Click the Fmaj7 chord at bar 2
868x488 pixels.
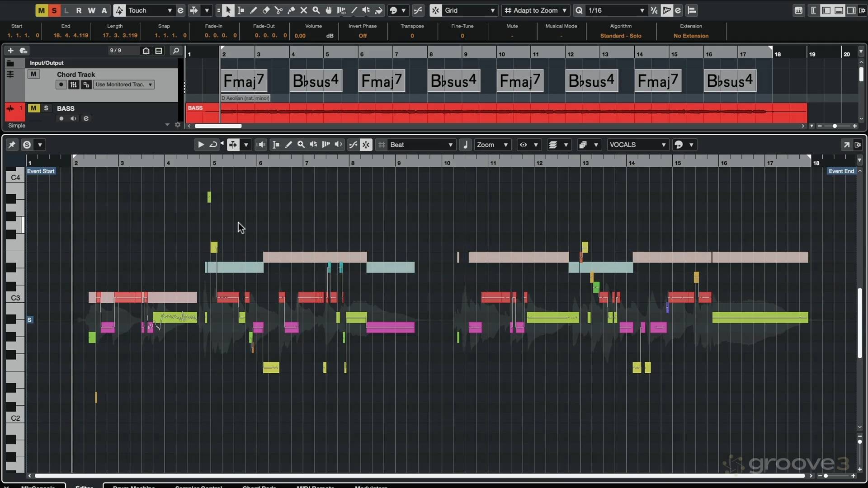[243, 81]
